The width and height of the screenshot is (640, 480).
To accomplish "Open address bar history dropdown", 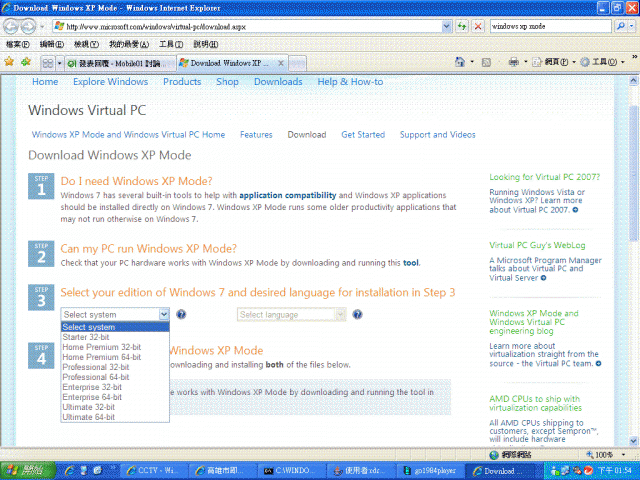I will pyautogui.click(x=447, y=27).
